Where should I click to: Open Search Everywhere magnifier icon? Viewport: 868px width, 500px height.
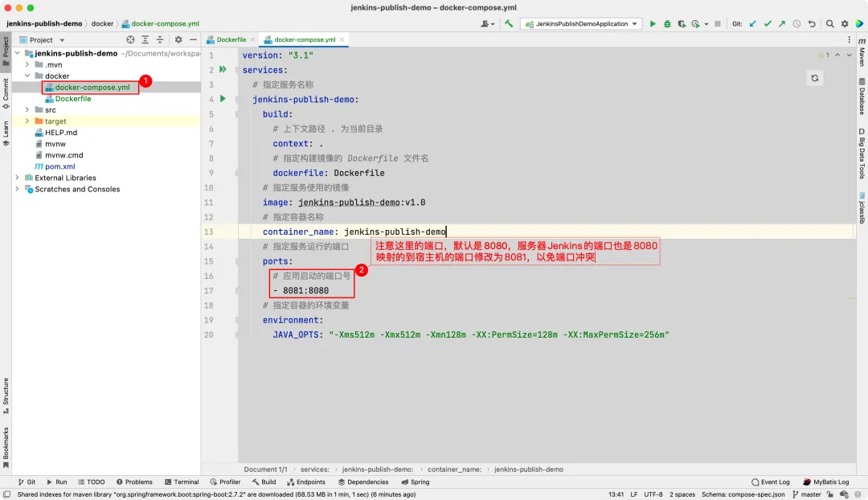[829, 24]
